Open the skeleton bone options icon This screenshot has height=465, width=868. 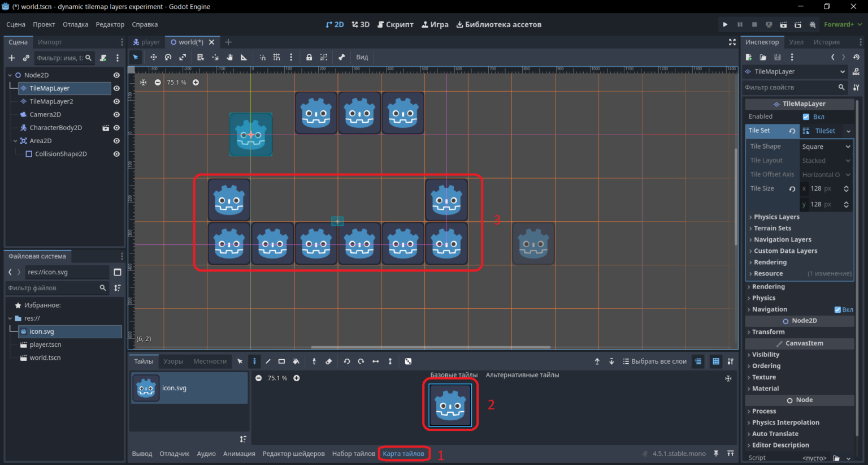click(341, 57)
